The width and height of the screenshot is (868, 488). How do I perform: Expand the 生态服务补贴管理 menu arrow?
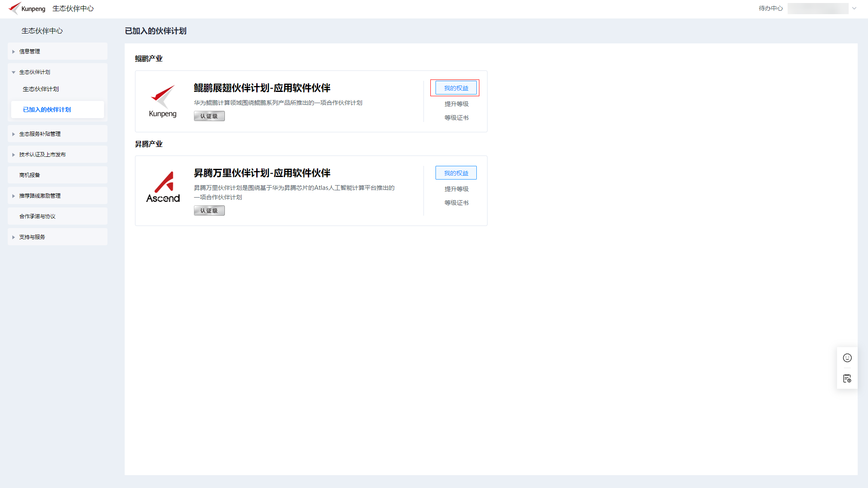pos(14,134)
